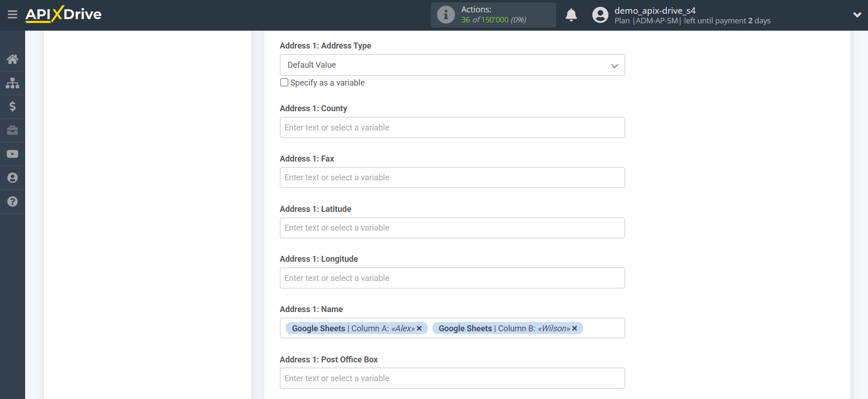Open the hamburger menu
This screenshot has width=868, height=399.
point(12,15)
